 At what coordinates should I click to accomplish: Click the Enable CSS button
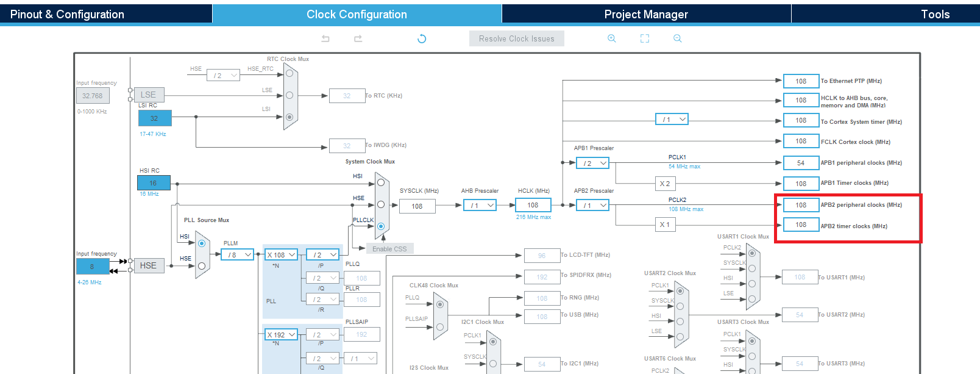(389, 249)
